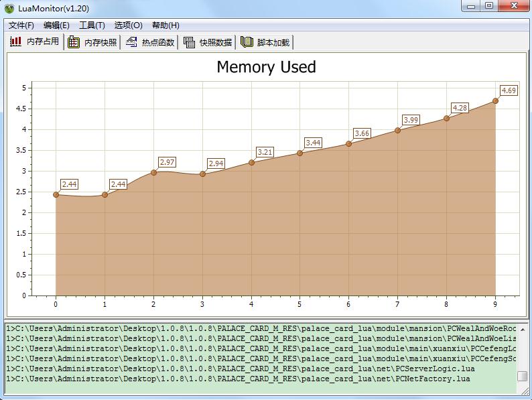532x400 pixels.
Task: Click the data point at x-axis 0
Action: click(56, 195)
